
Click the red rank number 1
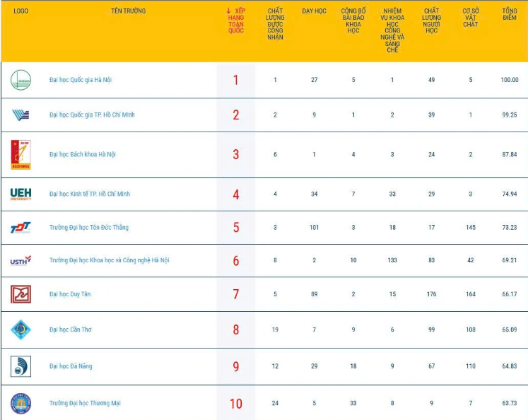point(235,80)
